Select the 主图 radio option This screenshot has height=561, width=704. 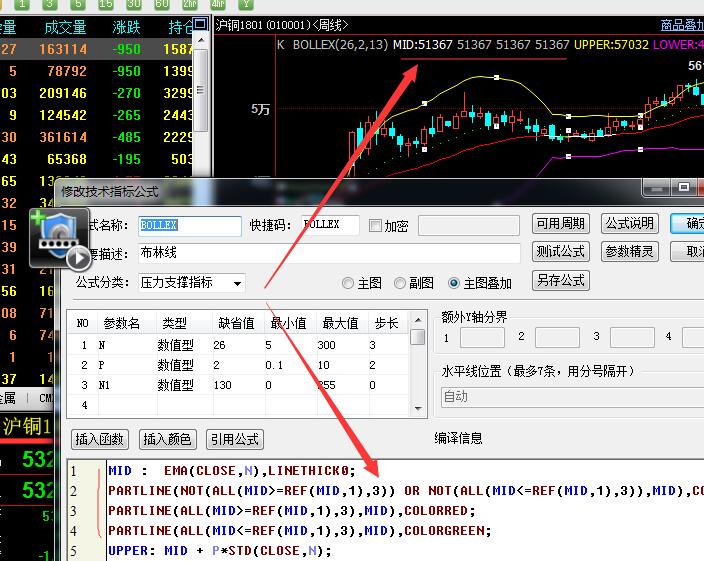tap(348, 283)
